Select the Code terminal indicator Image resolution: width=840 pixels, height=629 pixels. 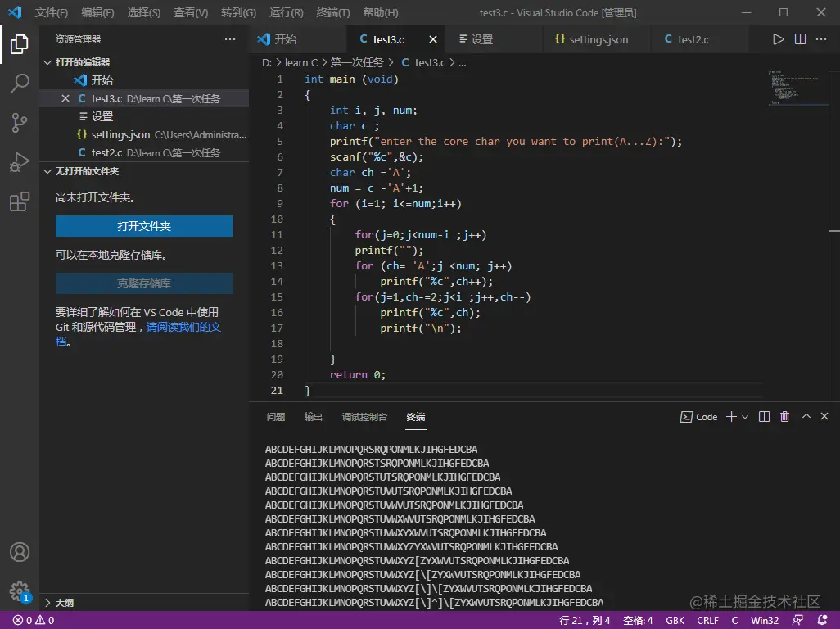pyautogui.click(x=698, y=417)
